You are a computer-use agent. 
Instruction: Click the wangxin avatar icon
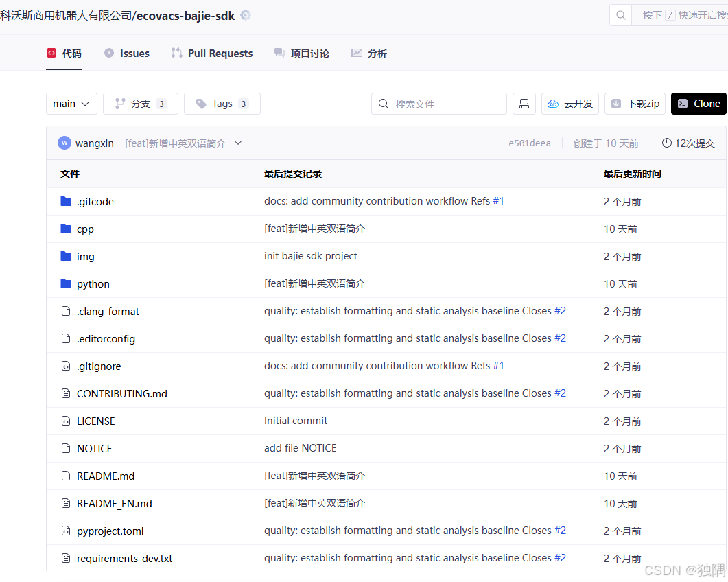64,143
